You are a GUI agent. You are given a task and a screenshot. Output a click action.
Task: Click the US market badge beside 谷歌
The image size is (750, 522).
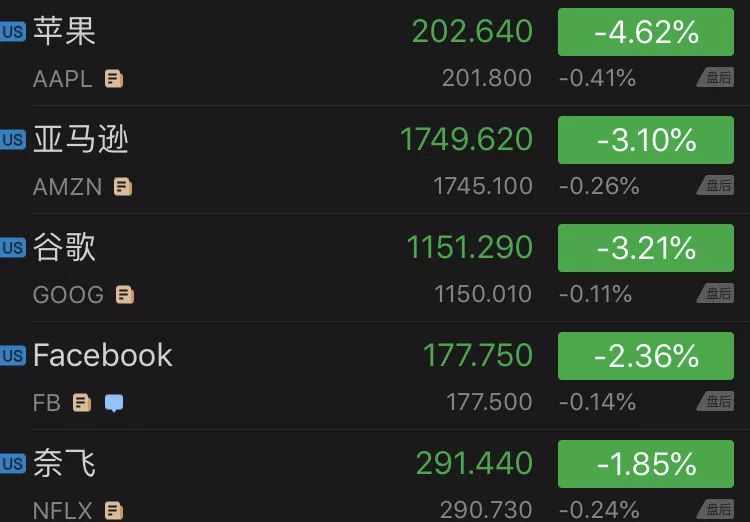12,248
